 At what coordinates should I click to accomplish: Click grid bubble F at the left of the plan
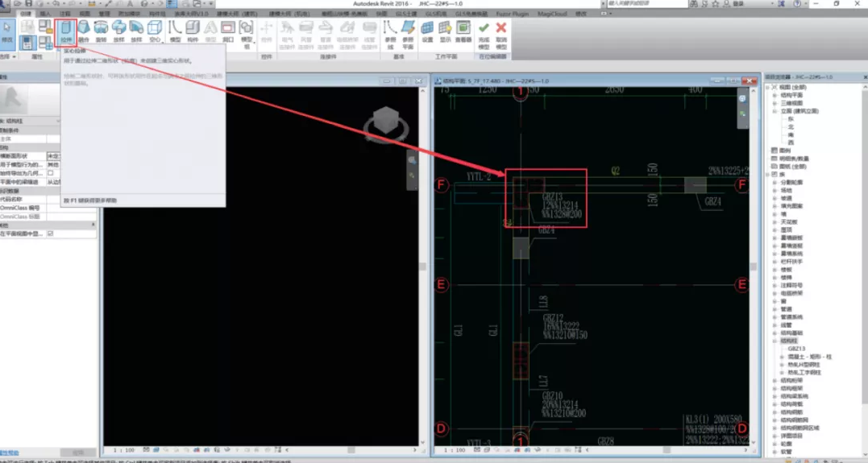[441, 184]
